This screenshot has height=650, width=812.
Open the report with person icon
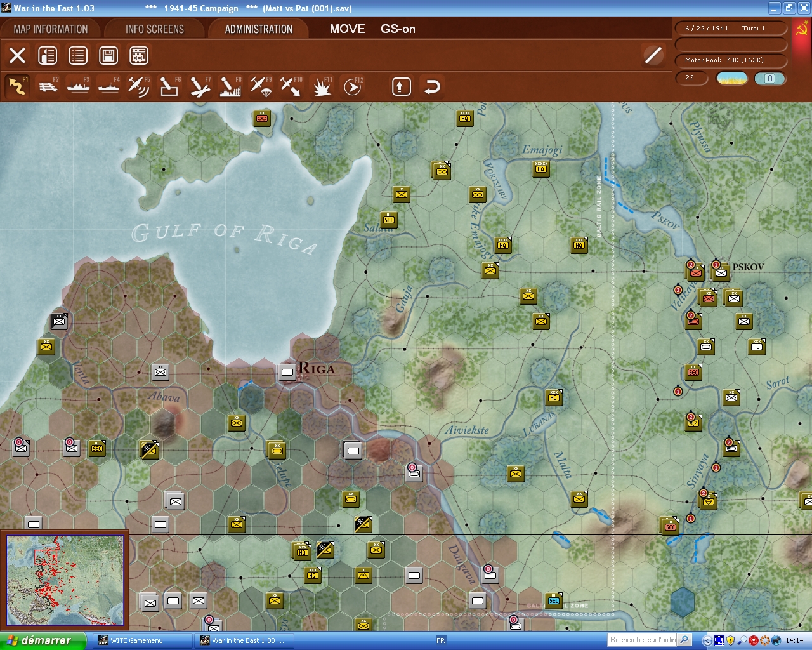point(48,55)
